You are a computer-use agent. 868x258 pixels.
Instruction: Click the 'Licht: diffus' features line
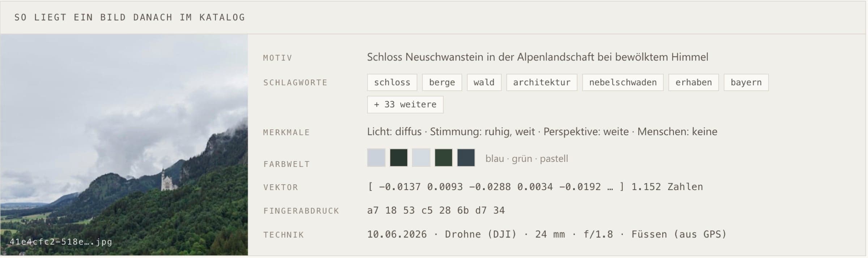click(x=542, y=132)
